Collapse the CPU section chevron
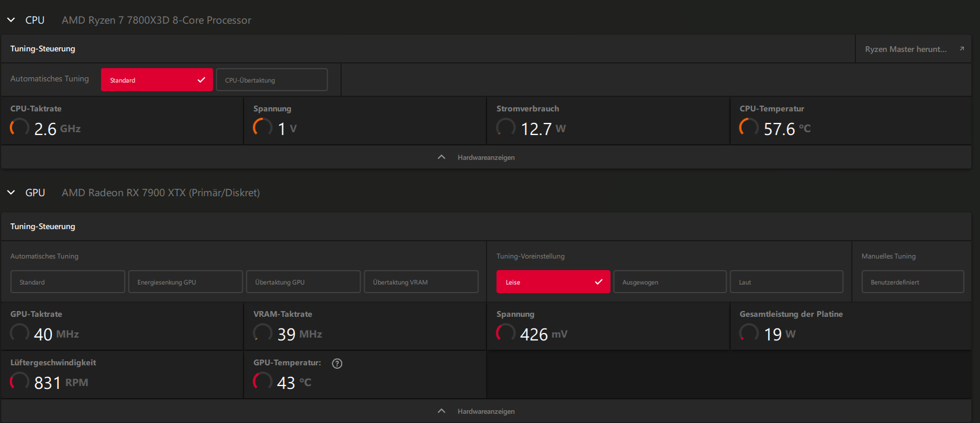This screenshot has height=423, width=980. pos(11,20)
